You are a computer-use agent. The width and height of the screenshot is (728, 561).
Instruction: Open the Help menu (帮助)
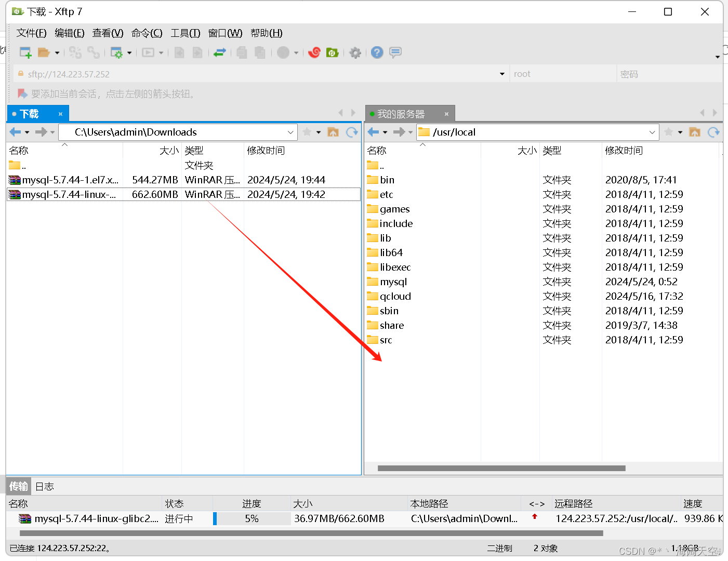(x=267, y=33)
